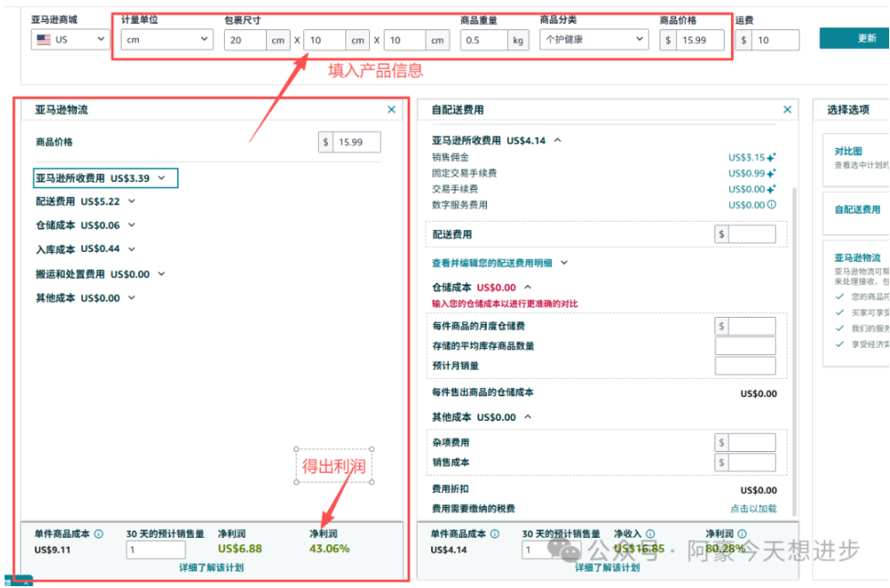Expand 其他成本 US$0.00 in 亚马逊物流 panel

[86, 298]
